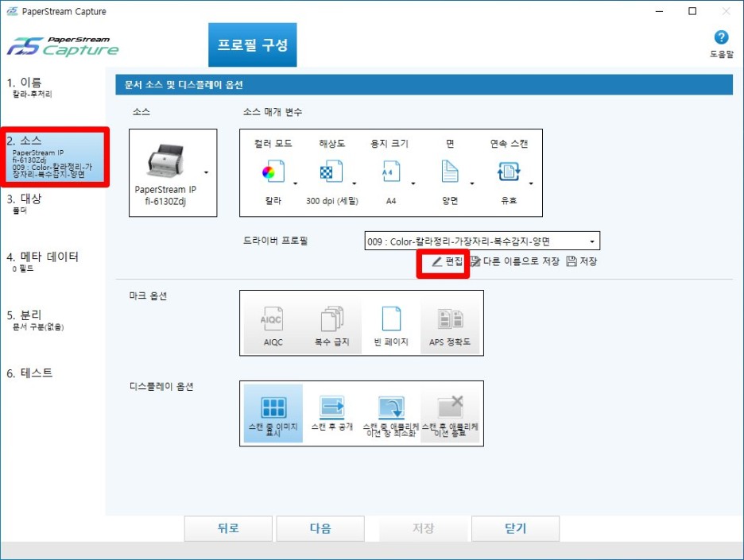Click the 뒤로 back button
Viewport: 744px width, 560px height.
pyautogui.click(x=228, y=528)
